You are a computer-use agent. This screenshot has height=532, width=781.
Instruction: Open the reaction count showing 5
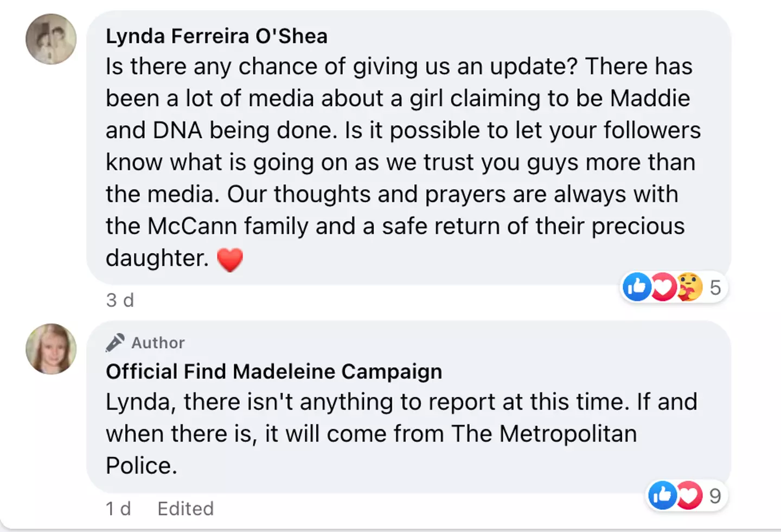pos(715,287)
